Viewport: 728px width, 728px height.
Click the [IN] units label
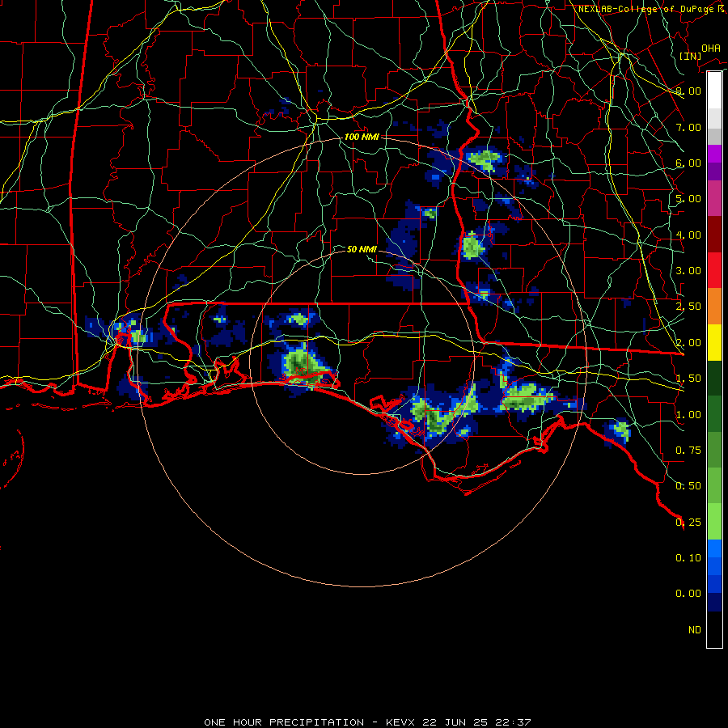690,56
